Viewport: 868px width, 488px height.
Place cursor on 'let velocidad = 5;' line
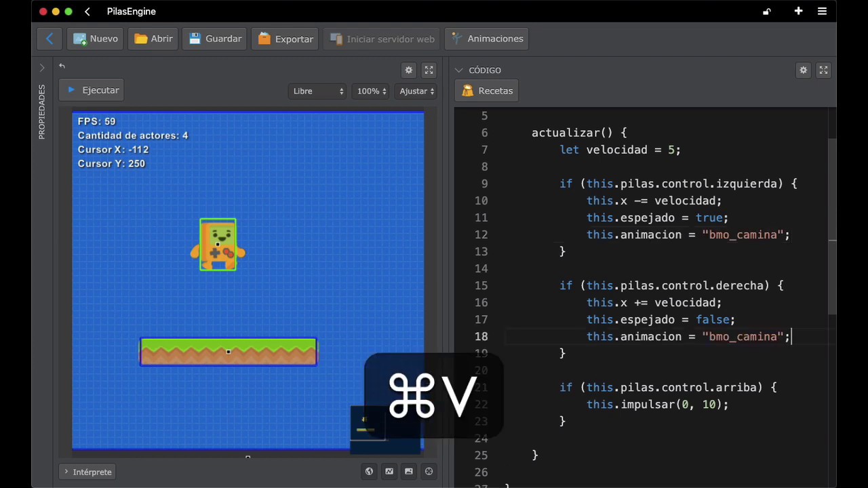(620, 150)
